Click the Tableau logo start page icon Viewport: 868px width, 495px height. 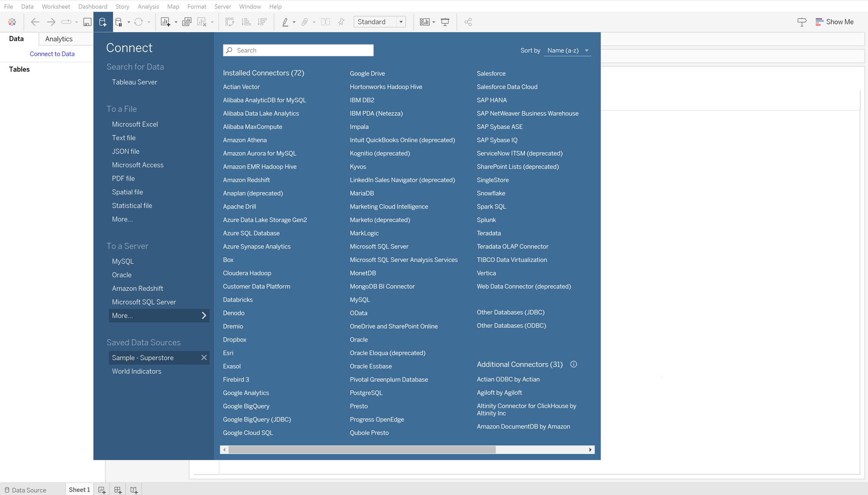click(12, 22)
